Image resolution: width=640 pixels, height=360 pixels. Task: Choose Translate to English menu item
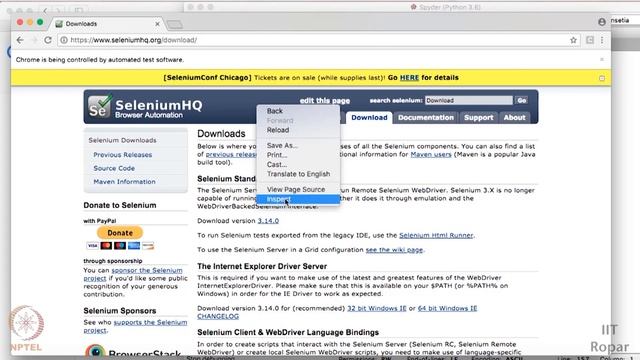point(298,174)
